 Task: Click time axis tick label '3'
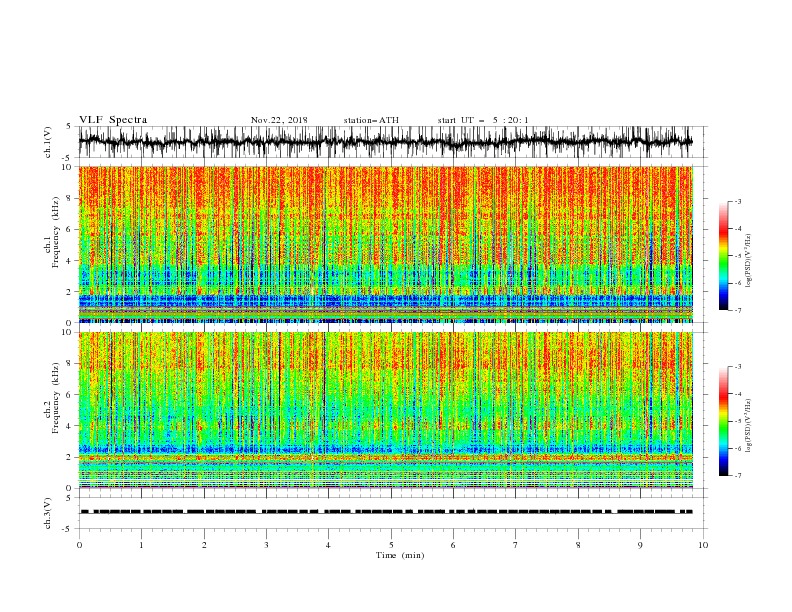coord(266,545)
